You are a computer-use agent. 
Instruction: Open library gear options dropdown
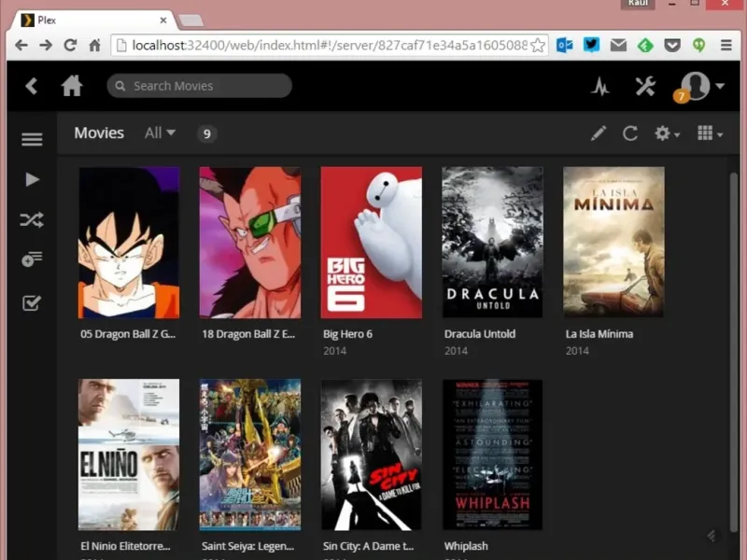[667, 133]
